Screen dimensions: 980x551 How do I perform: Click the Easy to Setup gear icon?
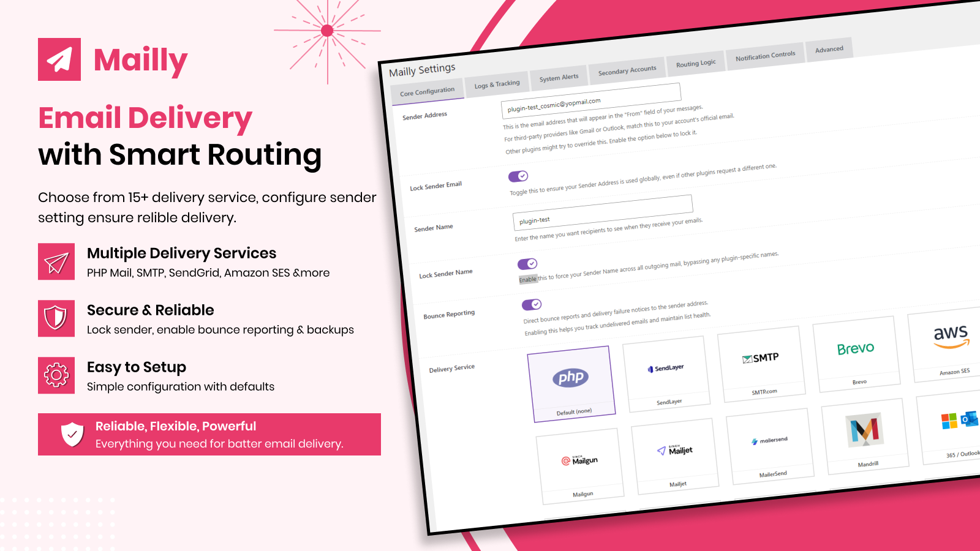tap(56, 375)
